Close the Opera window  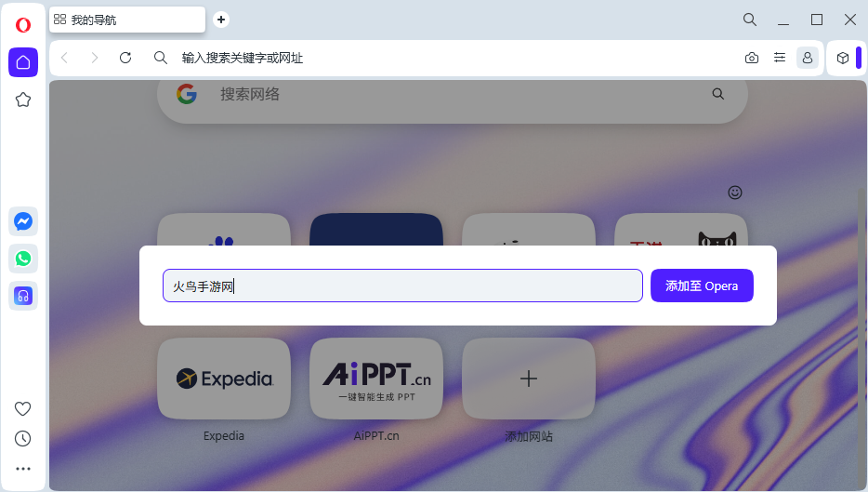[850, 20]
